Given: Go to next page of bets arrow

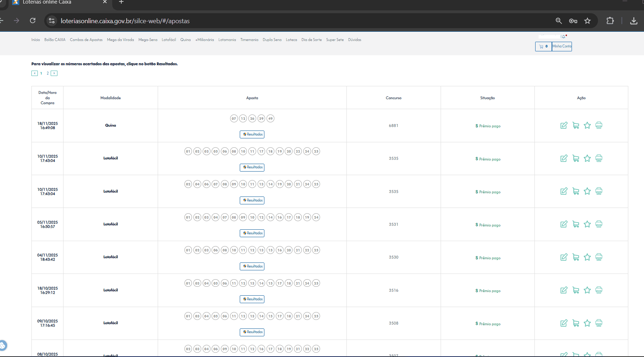Looking at the screenshot, I should coord(54,73).
